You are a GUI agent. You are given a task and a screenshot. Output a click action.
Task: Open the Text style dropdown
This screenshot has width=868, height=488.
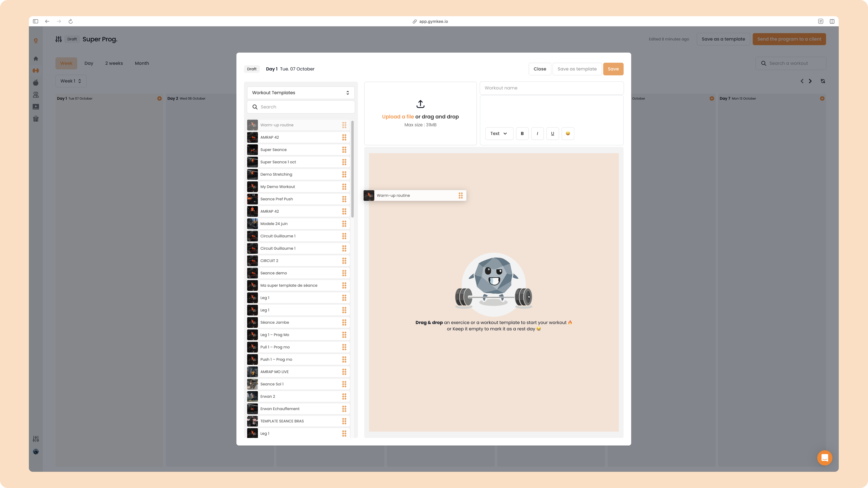[x=499, y=133]
